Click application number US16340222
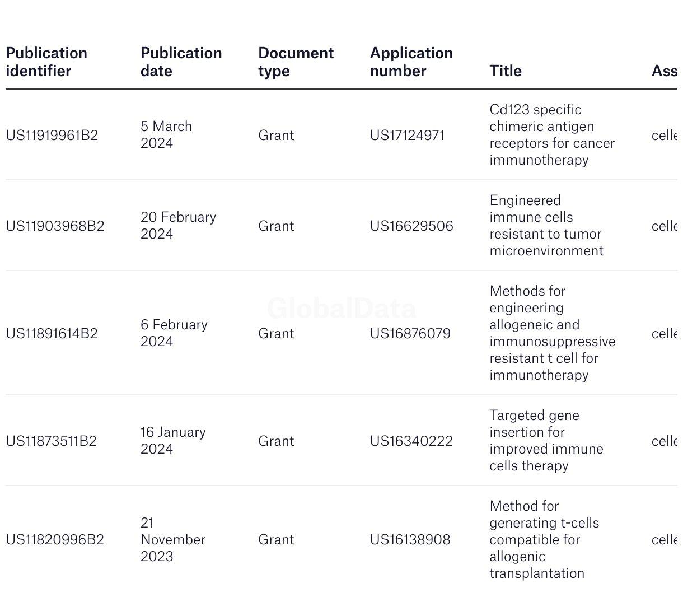Viewport: 683px width, 616px height. click(411, 441)
